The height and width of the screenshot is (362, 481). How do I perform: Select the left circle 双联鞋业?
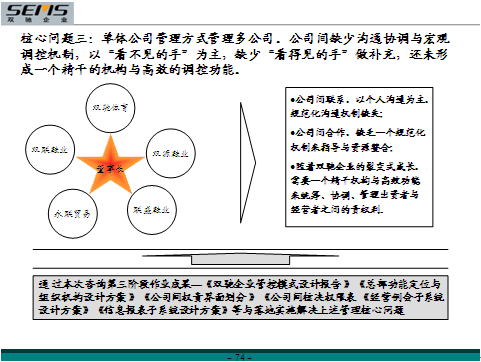point(50,150)
